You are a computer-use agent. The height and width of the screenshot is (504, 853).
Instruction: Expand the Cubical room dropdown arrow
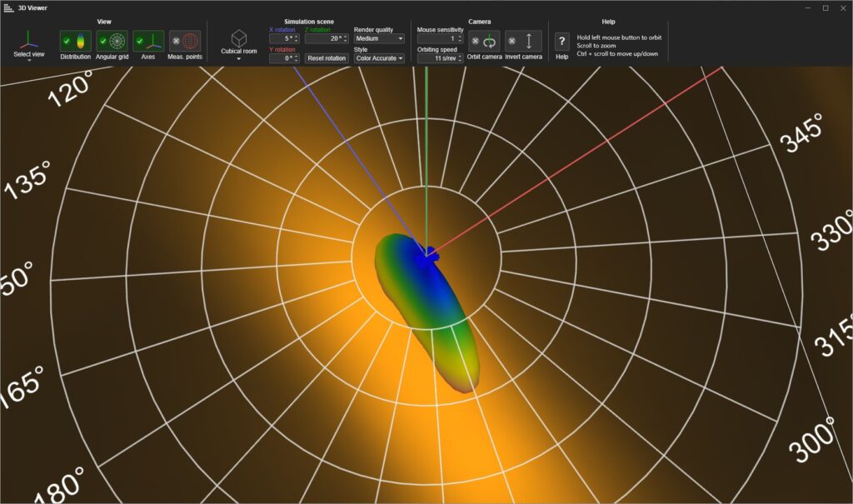click(x=239, y=59)
